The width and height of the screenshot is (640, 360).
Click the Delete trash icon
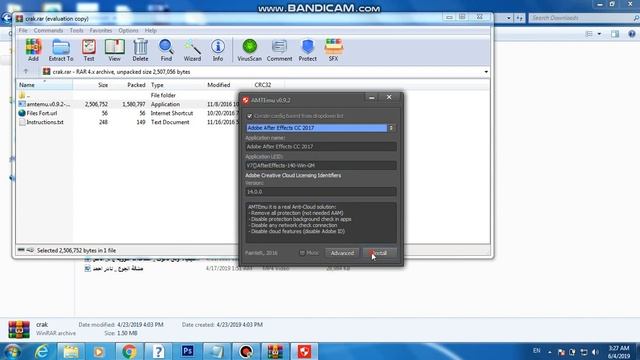click(x=140, y=50)
